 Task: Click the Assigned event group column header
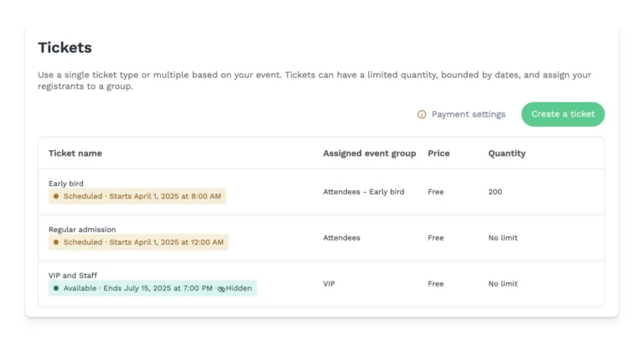pyautogui.click(x=369, y=153)
